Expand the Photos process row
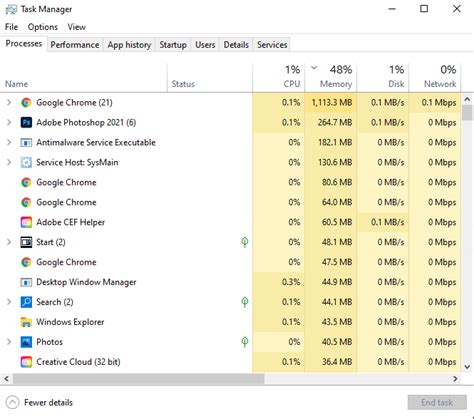This screenshot has height=419, width=474. 9,342
